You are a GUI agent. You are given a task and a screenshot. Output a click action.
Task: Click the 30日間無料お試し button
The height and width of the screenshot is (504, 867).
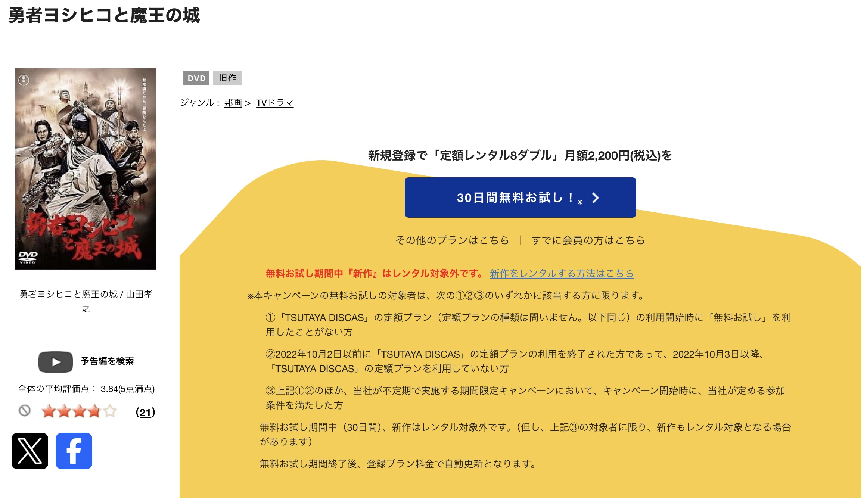pos(520,197)
